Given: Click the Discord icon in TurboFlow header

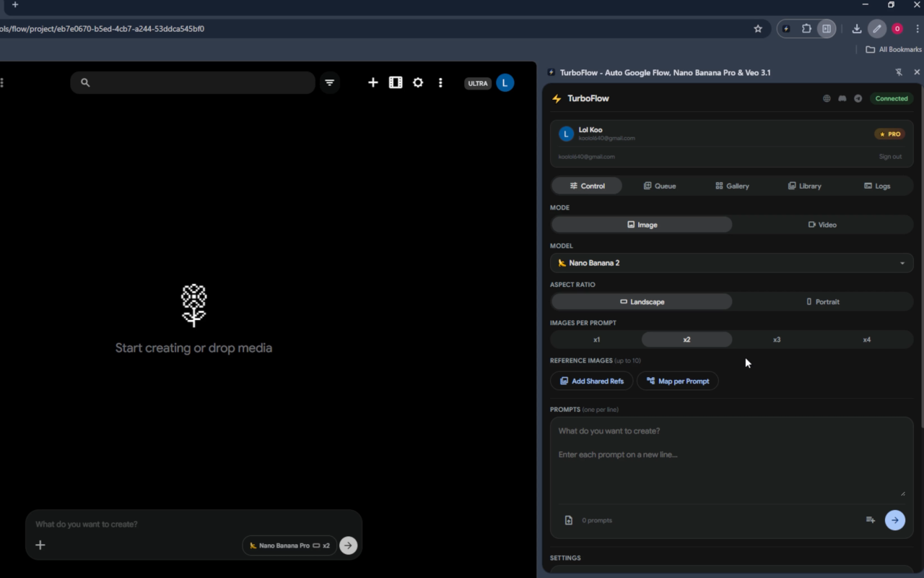Looking at the screenshot, I should coord(842,99).
